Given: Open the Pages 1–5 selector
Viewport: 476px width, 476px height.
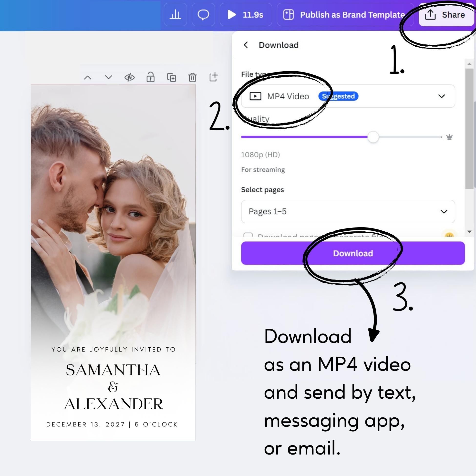Looking at the screenshot, I should point(347,211).
